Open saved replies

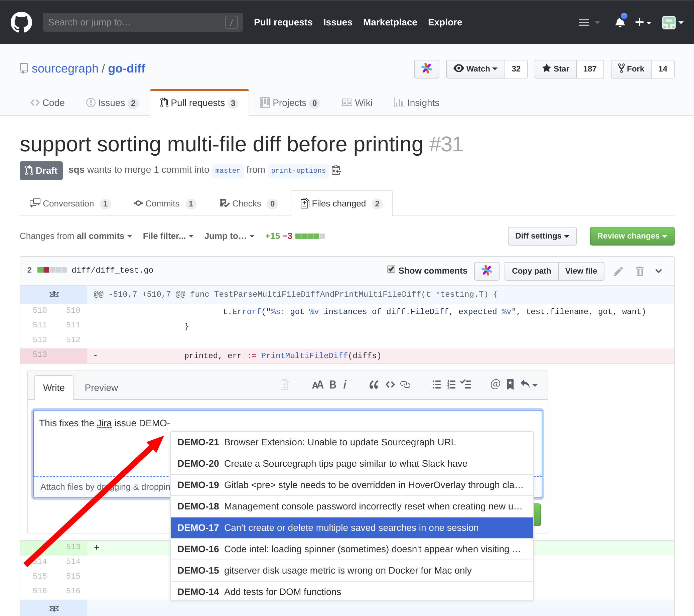[x=510, y=384]
